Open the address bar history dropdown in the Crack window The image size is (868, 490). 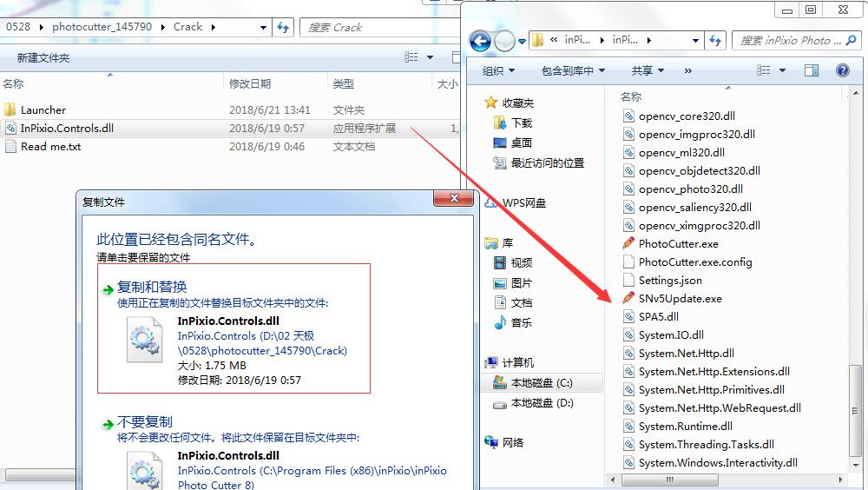click(264, 27)
